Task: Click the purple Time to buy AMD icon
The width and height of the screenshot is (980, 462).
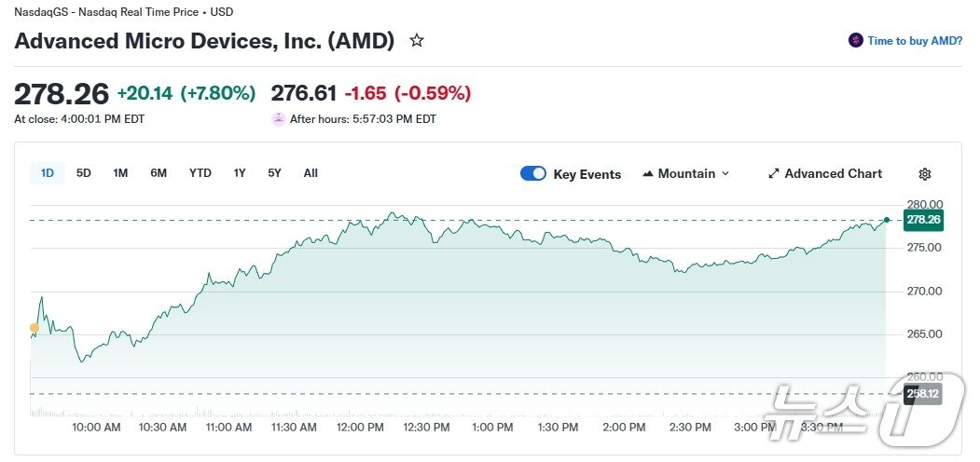Action: [855, 40]
